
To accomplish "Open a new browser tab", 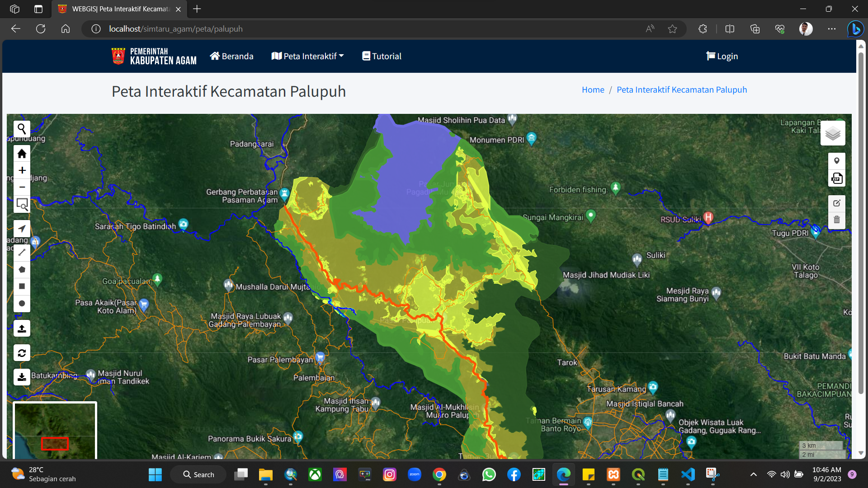I will (x=197, y=9).
